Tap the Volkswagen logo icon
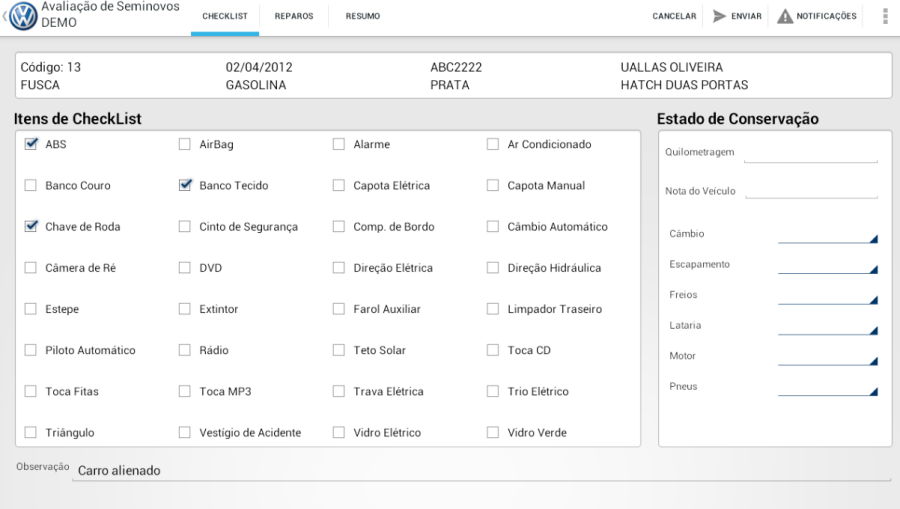This screenshot has width=900, height=509. [x=23, y=16]
